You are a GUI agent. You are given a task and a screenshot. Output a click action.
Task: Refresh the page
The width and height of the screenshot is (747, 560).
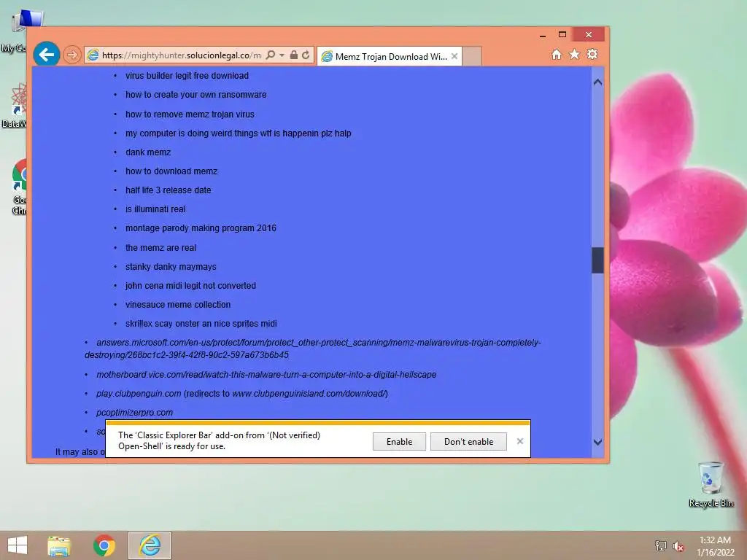306,55
